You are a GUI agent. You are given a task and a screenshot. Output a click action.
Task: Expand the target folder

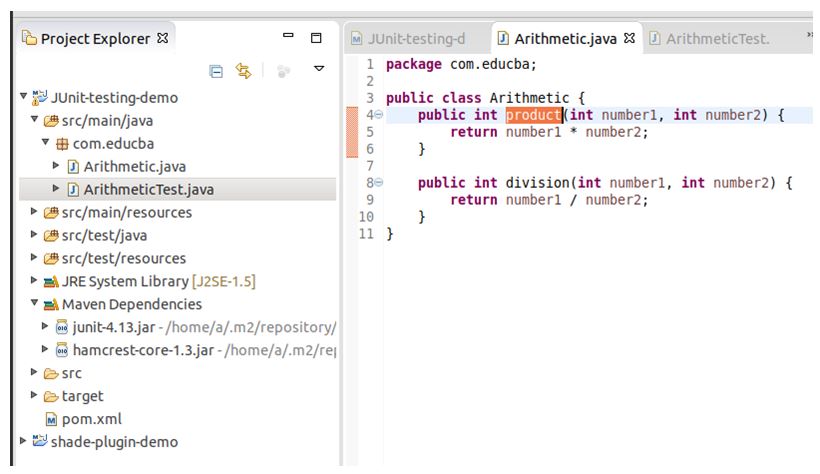34,394
